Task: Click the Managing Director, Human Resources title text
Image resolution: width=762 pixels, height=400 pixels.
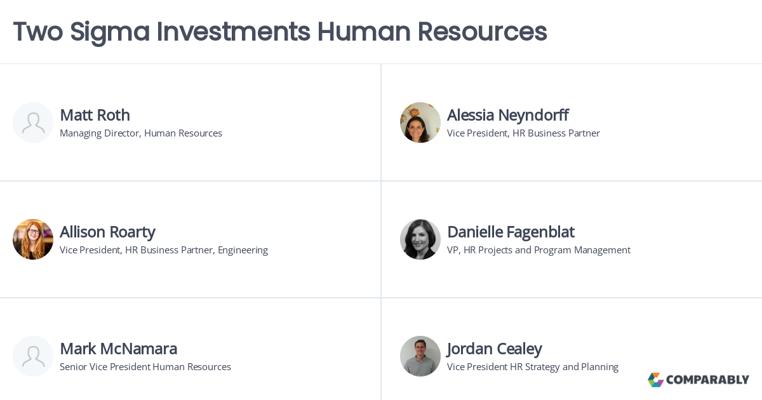Action: (141, 133)
